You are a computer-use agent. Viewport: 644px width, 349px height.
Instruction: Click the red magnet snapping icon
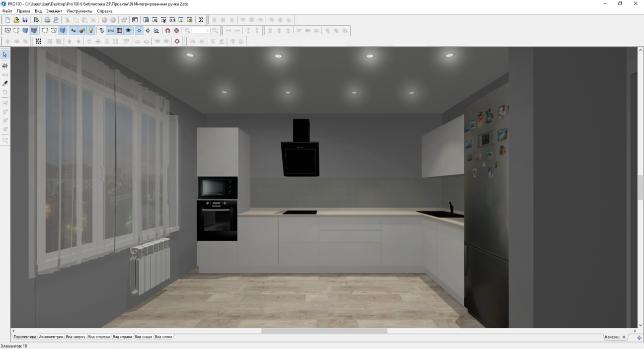tap(168, 31)
